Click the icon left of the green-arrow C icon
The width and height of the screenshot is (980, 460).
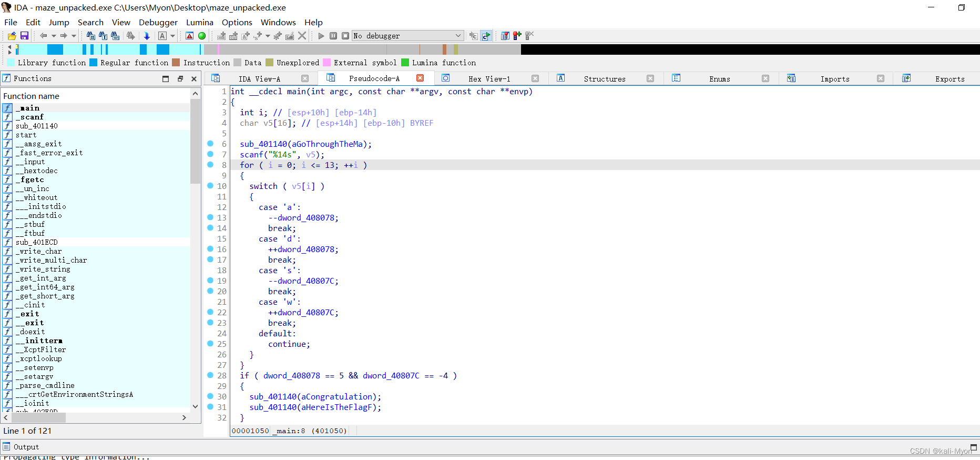pos(474,36)
